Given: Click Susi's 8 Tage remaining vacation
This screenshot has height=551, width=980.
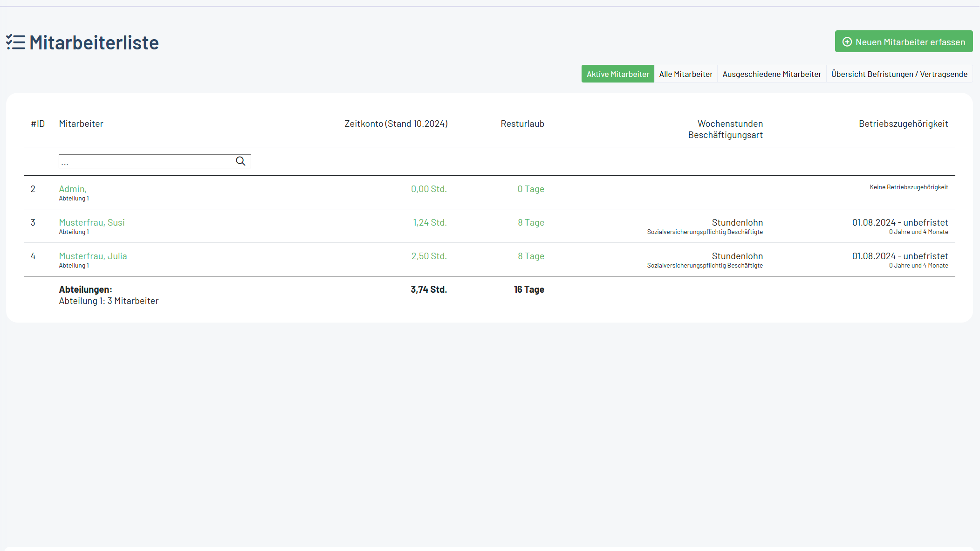Looking at the screenshot, I should (x=531, y=222).
